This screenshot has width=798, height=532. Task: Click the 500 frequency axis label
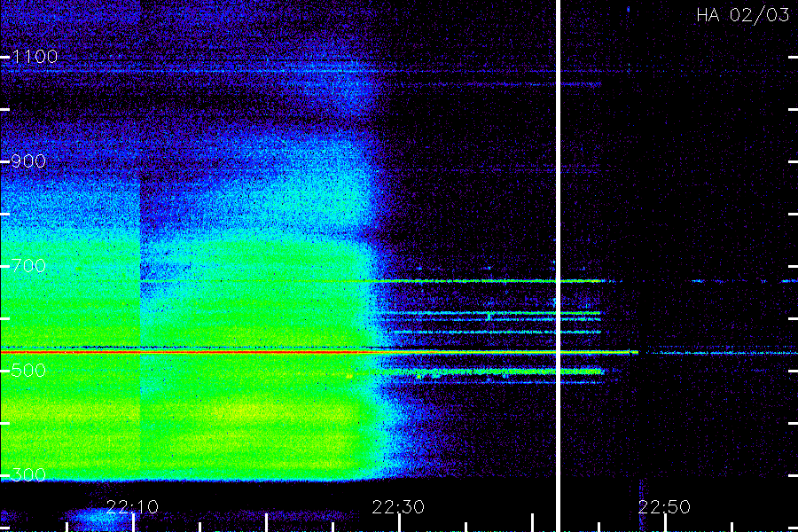[x=28, y=370]
